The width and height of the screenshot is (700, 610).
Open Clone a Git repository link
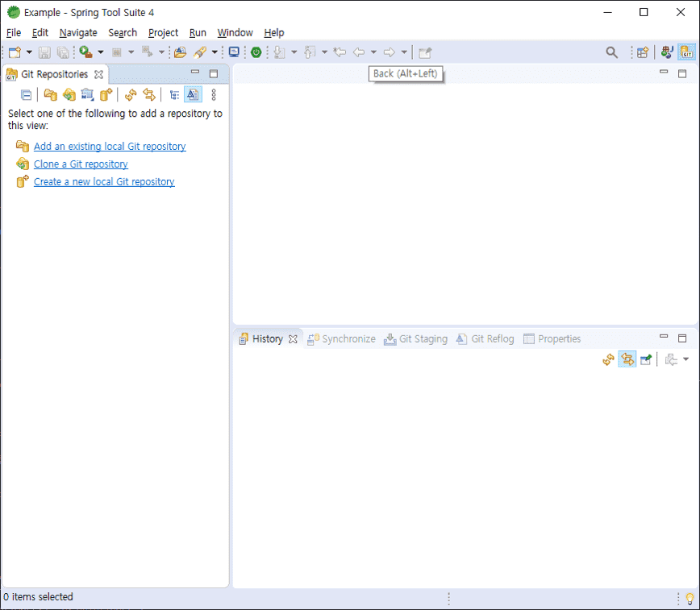[x=81, y=164]
